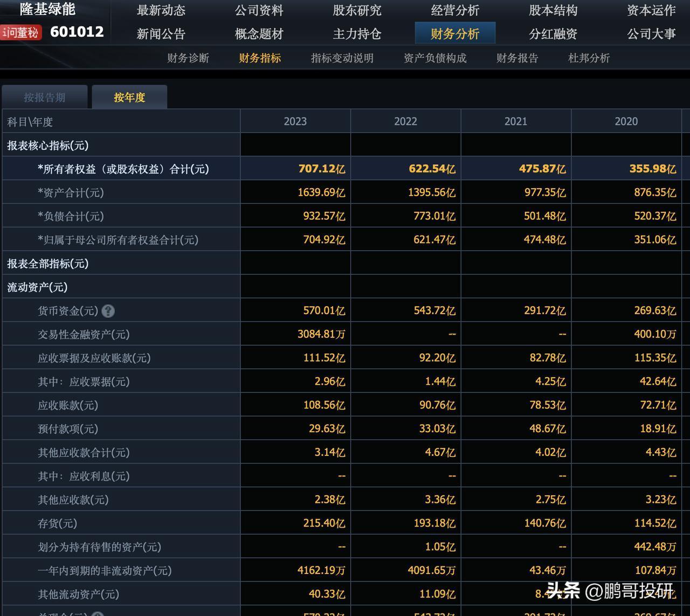Click the 资产合计(元) row label
This screenshot has height=616, width=690.
click(71, 193)
